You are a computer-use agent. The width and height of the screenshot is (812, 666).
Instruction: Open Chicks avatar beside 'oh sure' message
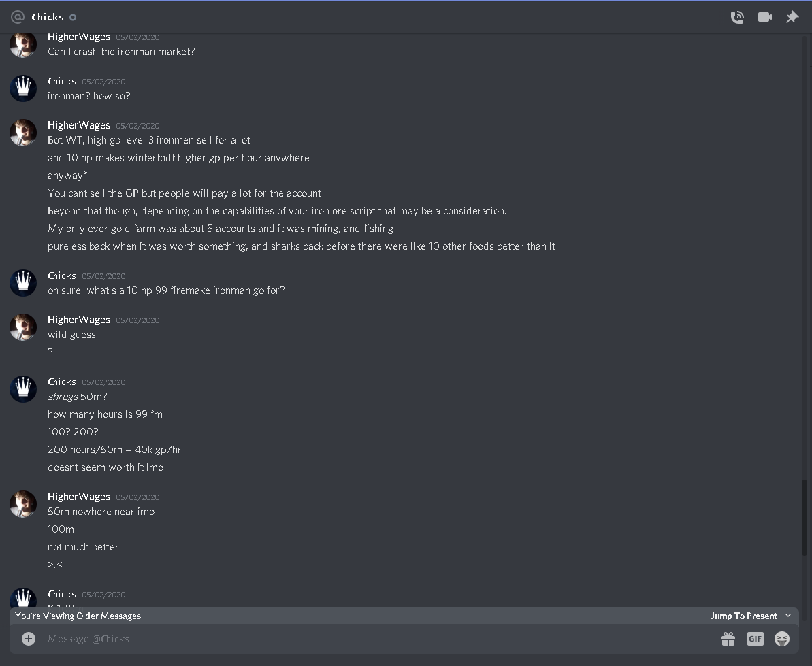point(23,283)
